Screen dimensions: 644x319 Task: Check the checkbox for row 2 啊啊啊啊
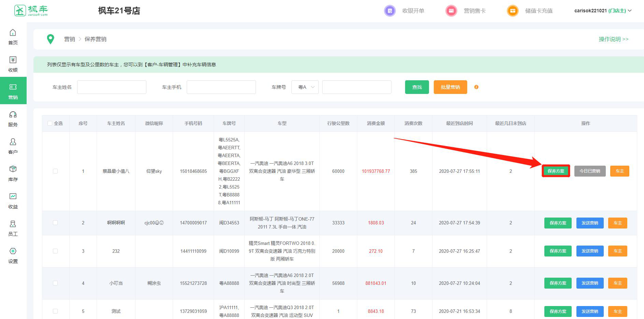coord(55,223)
